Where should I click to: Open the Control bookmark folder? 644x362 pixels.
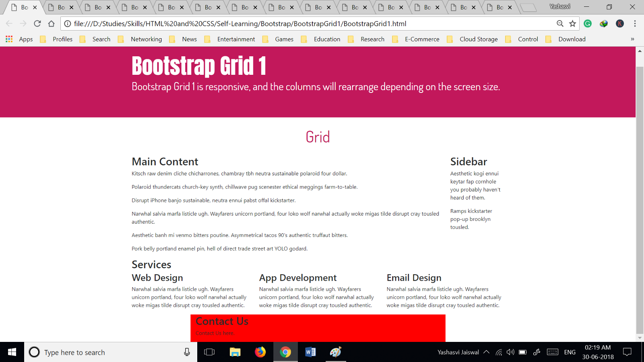click(522, 39)
